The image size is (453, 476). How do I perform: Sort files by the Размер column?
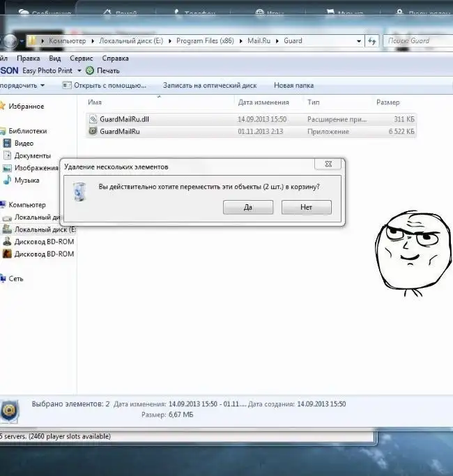[388, 102]
